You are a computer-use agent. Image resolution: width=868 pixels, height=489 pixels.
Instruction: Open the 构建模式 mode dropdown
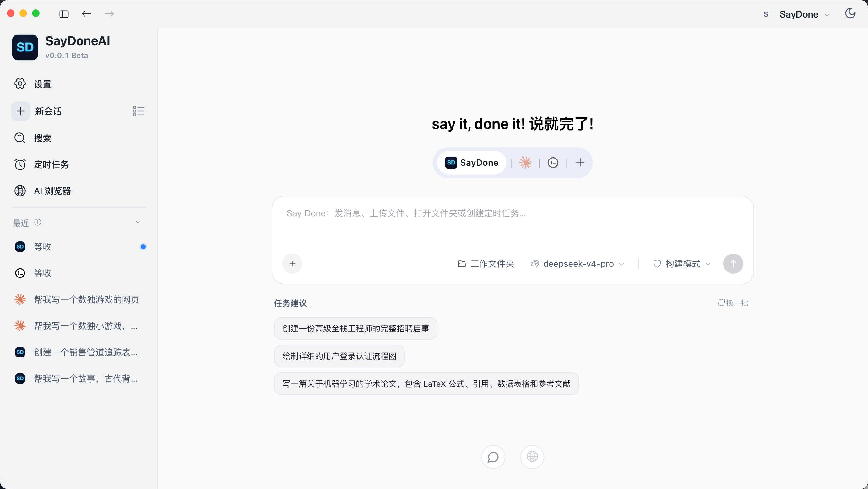coord(682,264)
